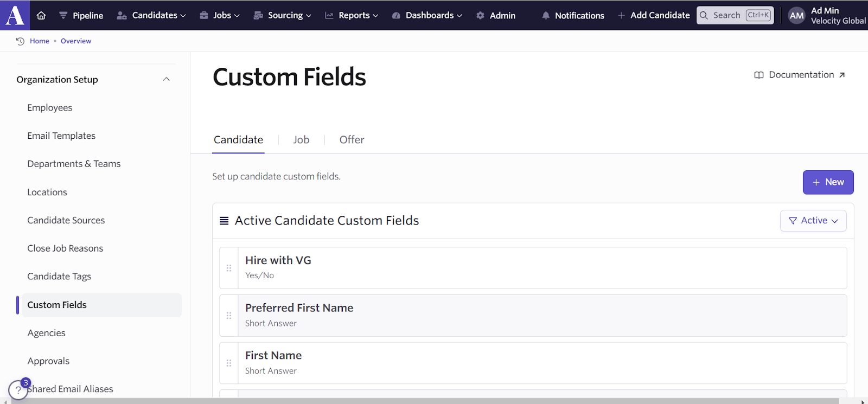Open Pipeline in the top navigation

pos(81,15)
